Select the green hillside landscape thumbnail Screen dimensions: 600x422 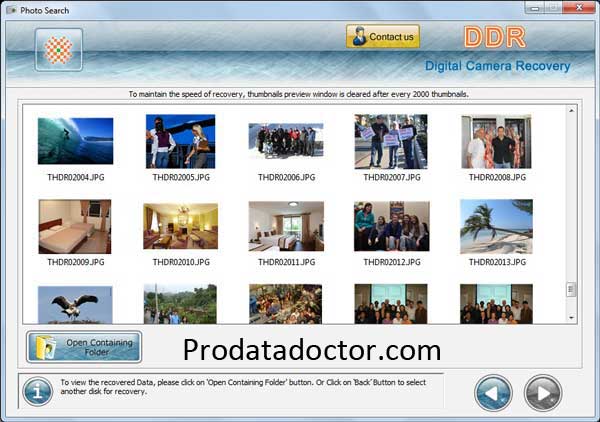pyautogui.click(x=180, y=304)
